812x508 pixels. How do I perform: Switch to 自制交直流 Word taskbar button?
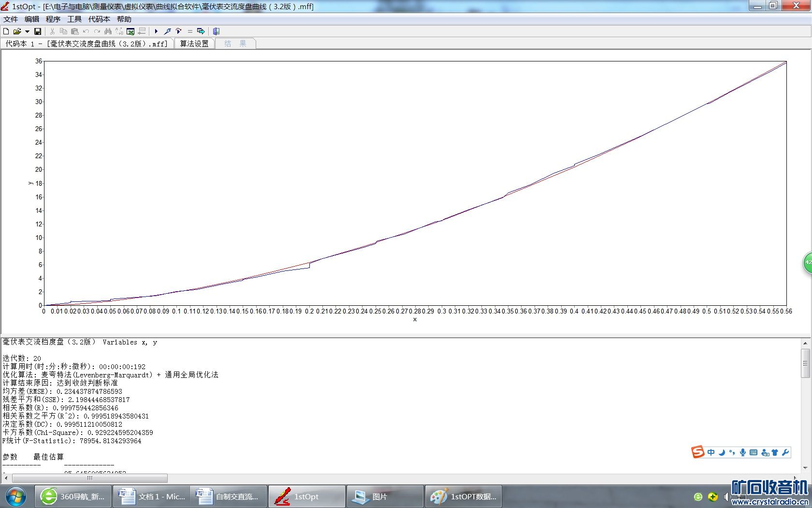[229, 496]
